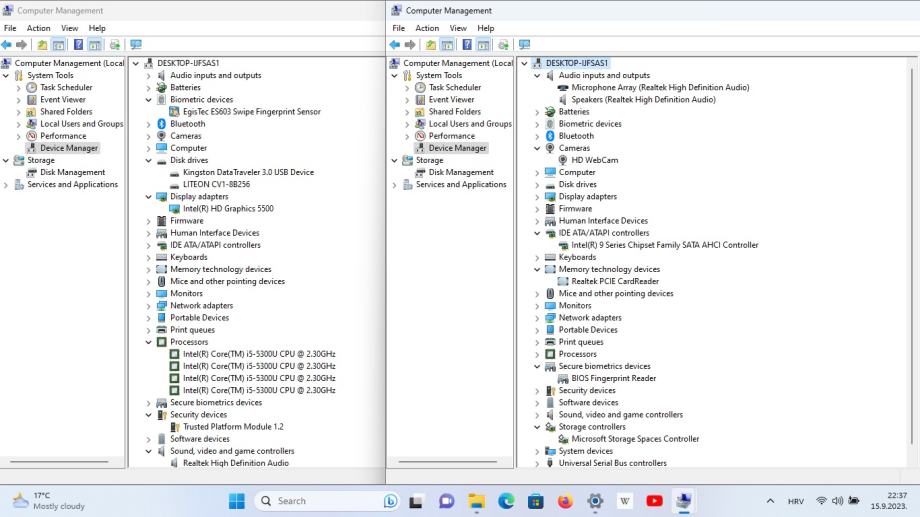Collapse the expanded Secure biometrics devices node

[537, 367]
